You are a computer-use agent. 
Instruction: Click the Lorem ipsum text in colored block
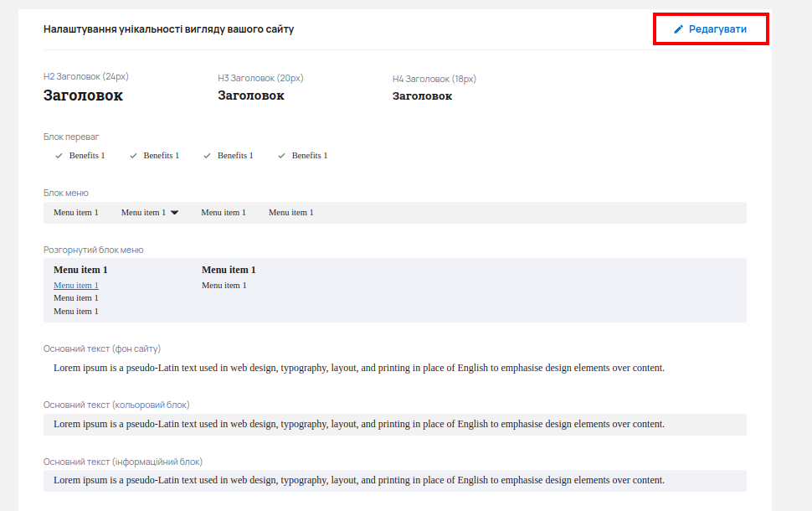[x=359, y=424]
